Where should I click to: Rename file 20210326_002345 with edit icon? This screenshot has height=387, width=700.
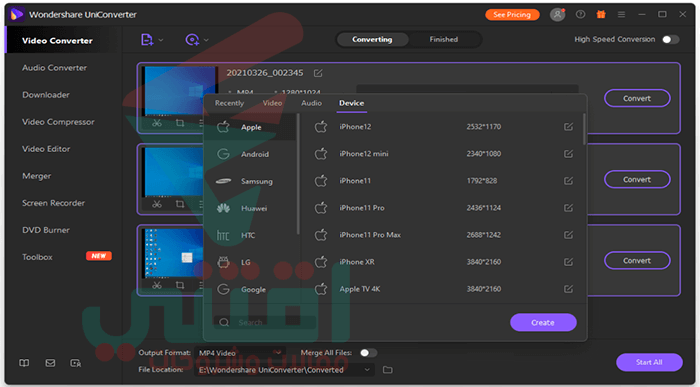pyautogui.click(x=318, y=73)
